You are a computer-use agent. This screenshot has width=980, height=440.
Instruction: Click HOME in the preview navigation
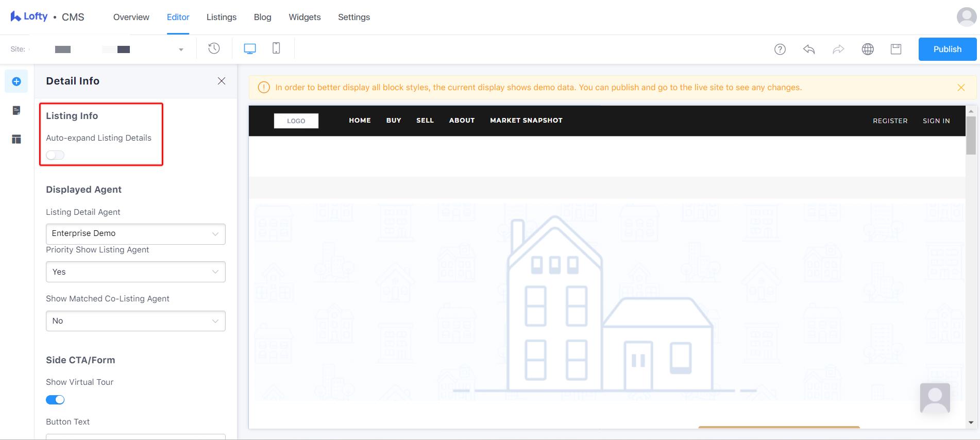[x=360, y=120]
